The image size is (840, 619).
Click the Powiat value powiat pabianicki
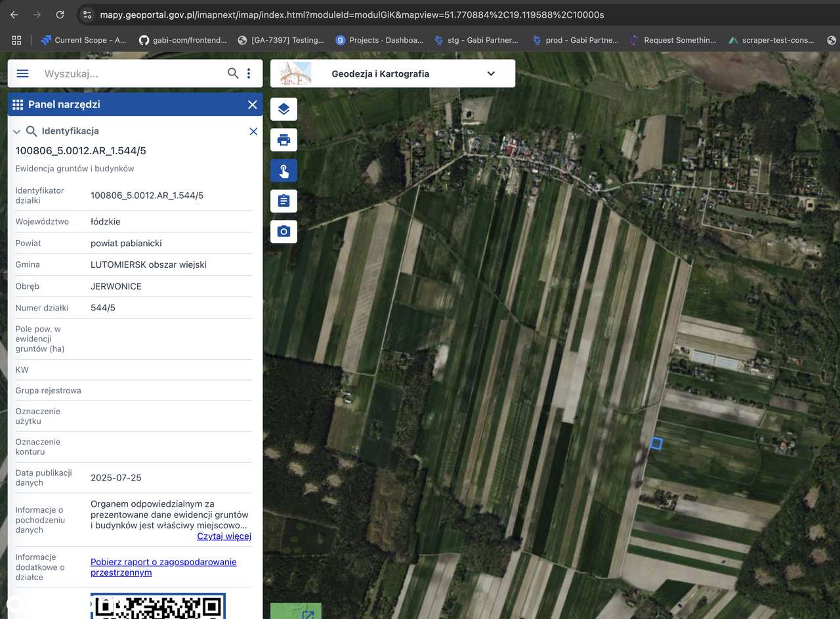pos(126,244)
